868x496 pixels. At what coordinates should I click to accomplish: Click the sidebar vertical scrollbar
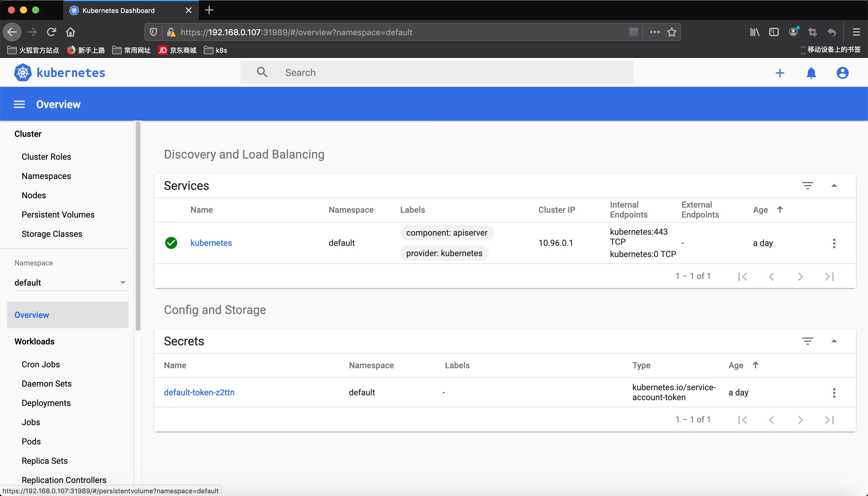click(138, 225)
